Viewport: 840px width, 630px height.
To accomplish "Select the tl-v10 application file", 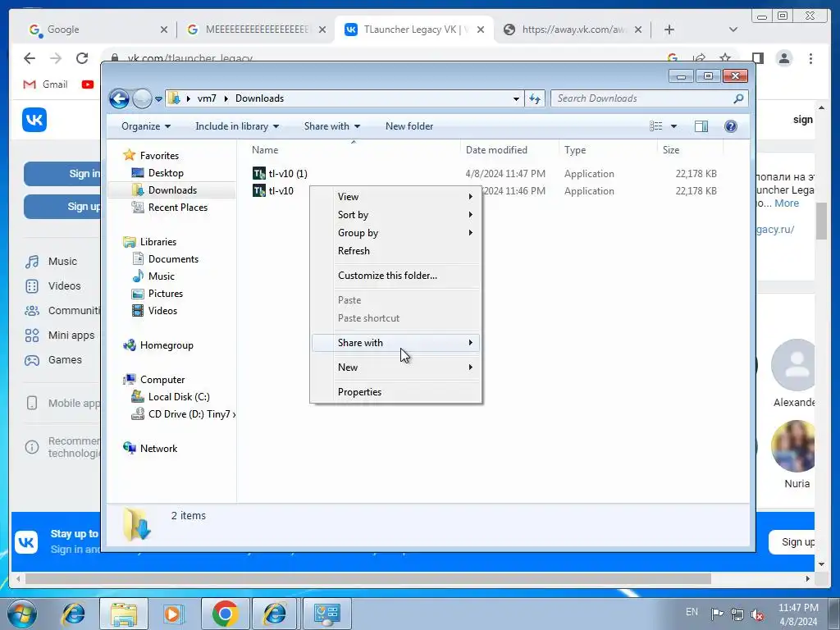I will pos(273,190).
